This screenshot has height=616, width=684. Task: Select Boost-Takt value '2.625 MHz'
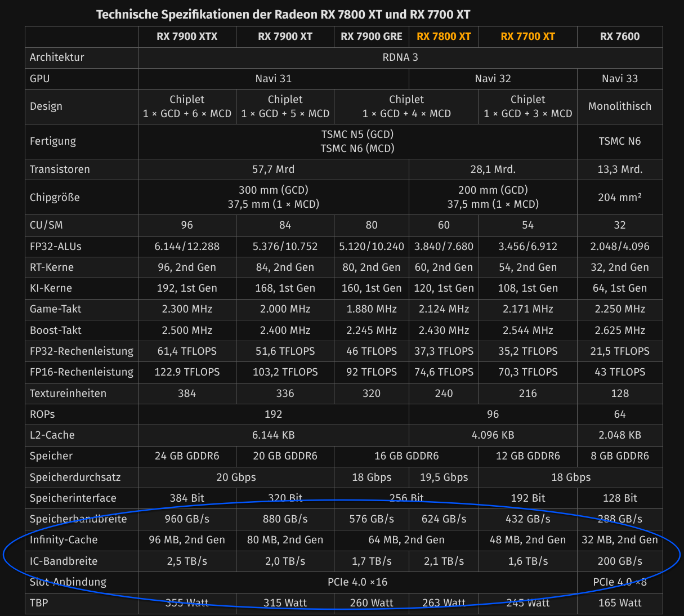(620, 331)
